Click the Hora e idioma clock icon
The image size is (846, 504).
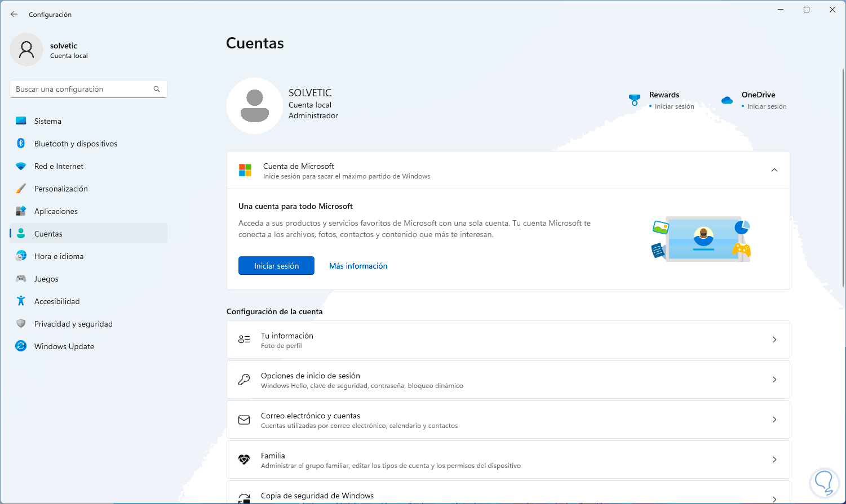[21, 256]
